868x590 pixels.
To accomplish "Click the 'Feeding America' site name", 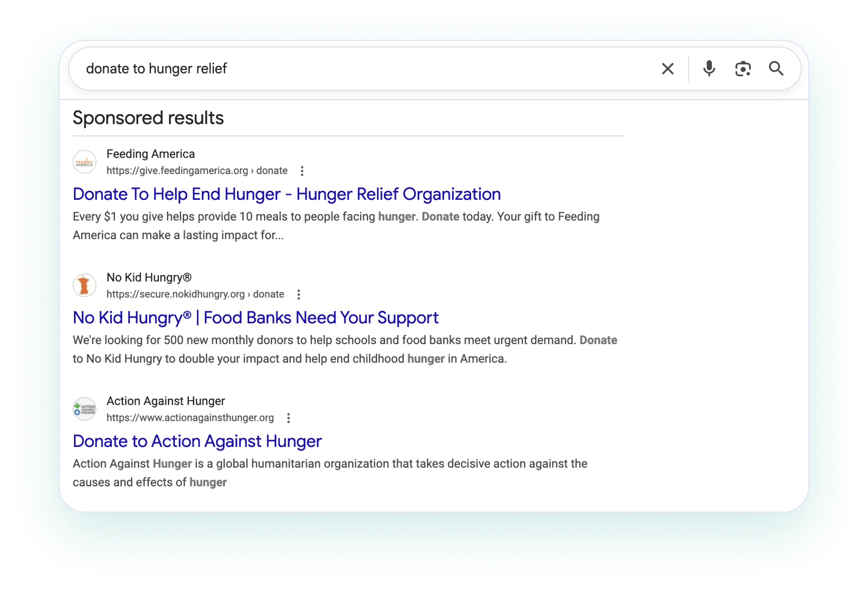I will (151, 154).
